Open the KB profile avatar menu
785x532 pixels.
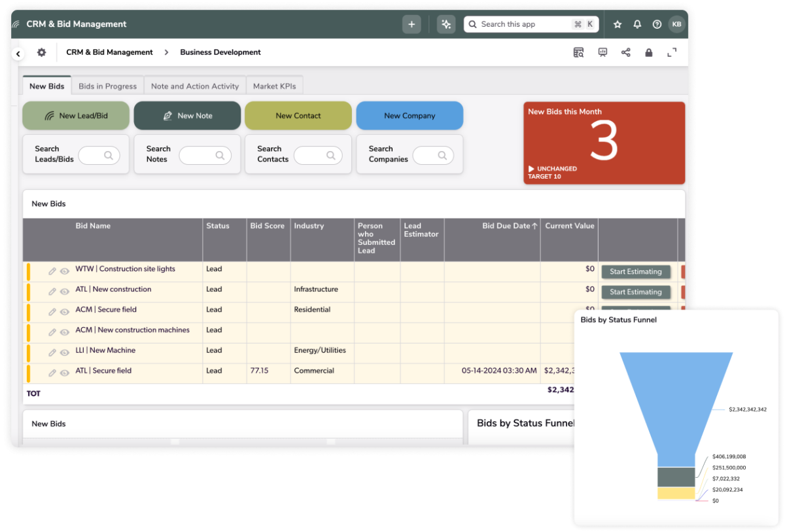pos(676,24)
